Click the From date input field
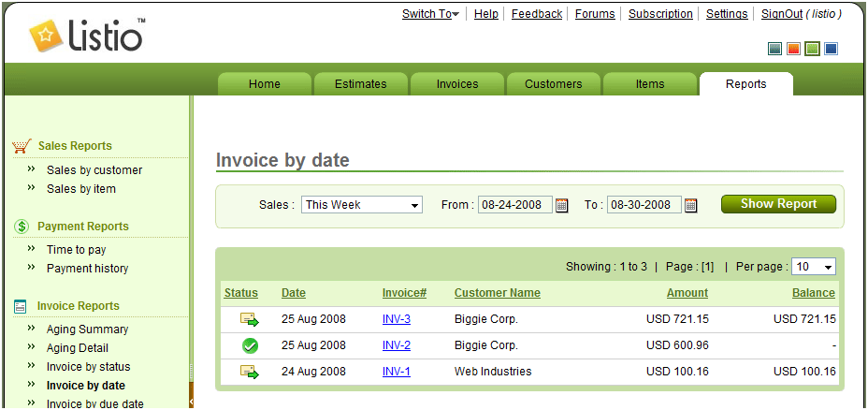 click(514, 205)
